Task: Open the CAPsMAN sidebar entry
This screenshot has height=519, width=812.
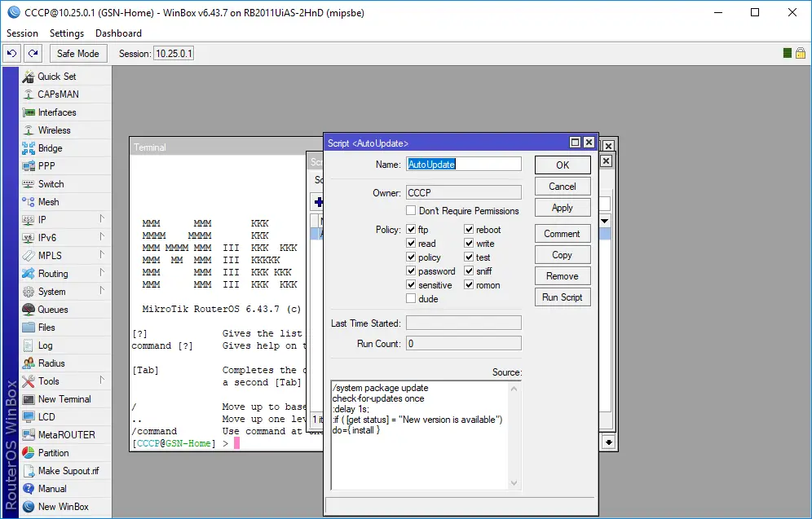Action: 65,95
